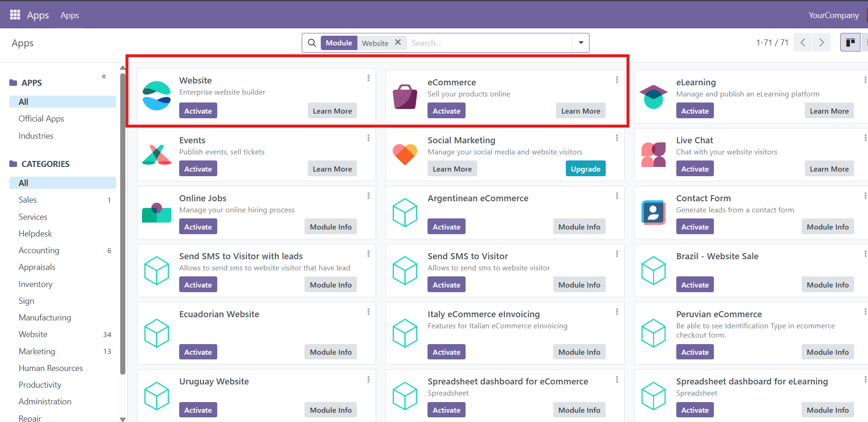Filter by Accounting category

pos(63,250)
